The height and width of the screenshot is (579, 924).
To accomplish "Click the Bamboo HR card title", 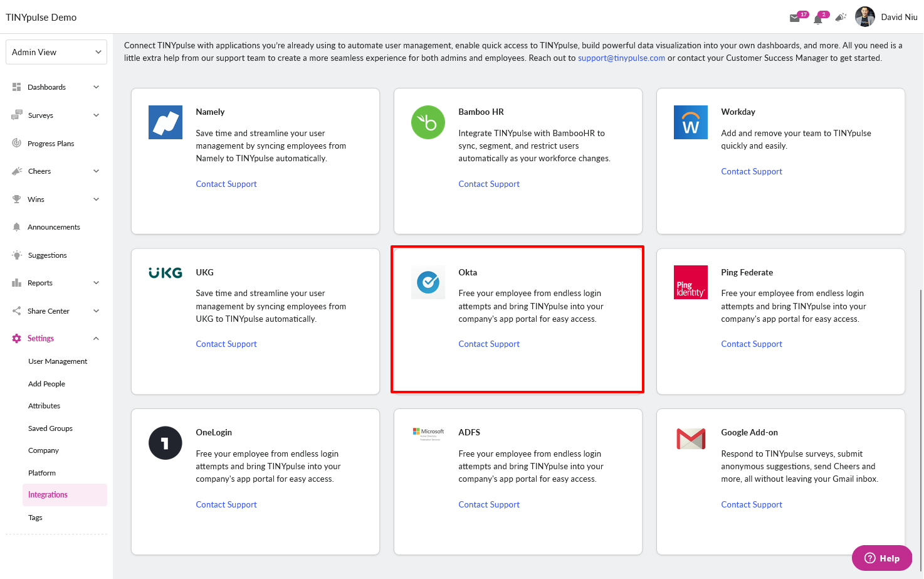I will 481,112.
